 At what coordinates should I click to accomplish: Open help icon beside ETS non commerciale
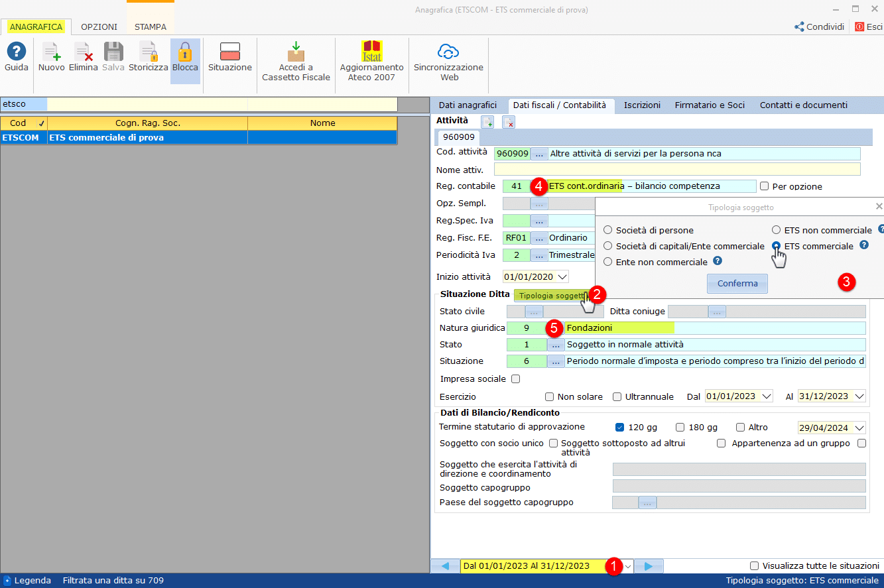pyautogui.click(x=881, y=229)
